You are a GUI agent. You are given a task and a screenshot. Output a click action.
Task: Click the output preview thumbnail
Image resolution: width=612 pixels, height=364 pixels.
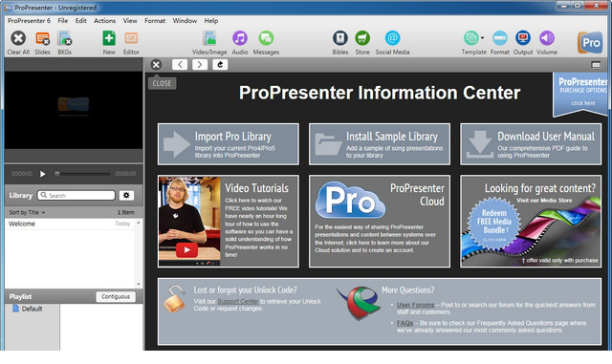(x=74, y=110)
